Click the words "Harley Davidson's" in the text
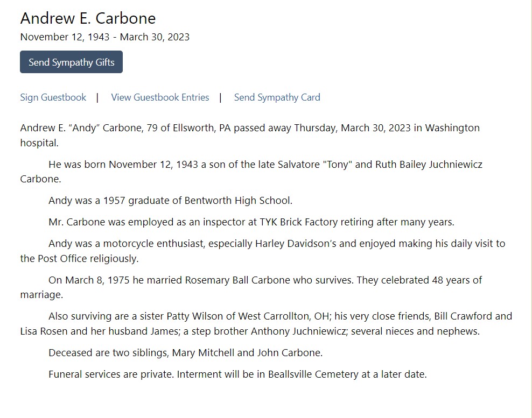 point(296,243)
